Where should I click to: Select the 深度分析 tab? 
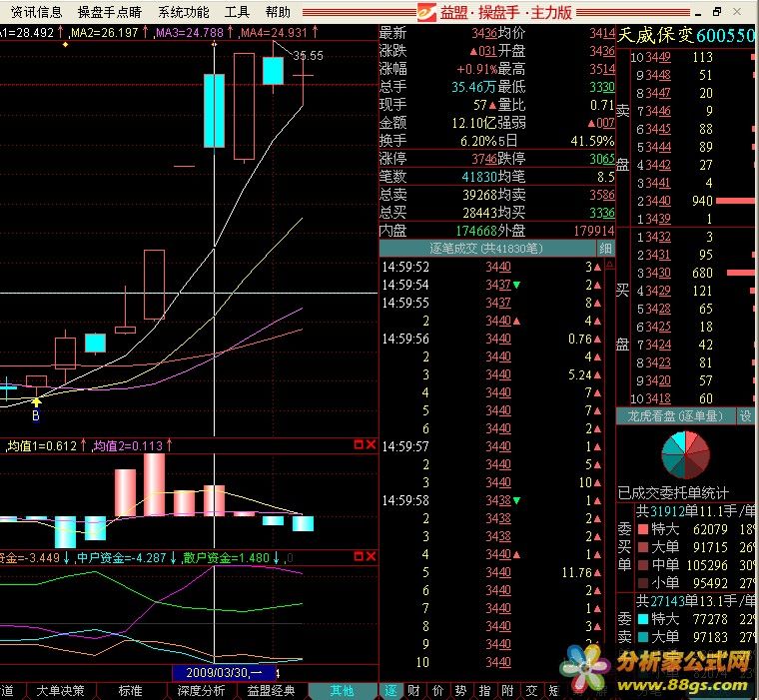point(201,690)
